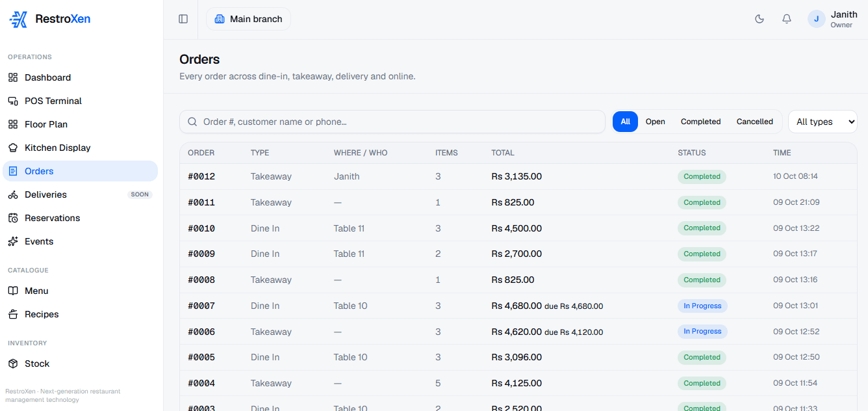The image size is (868, 411).
Task: Click the Stock box icon
Action: (13, 364)
